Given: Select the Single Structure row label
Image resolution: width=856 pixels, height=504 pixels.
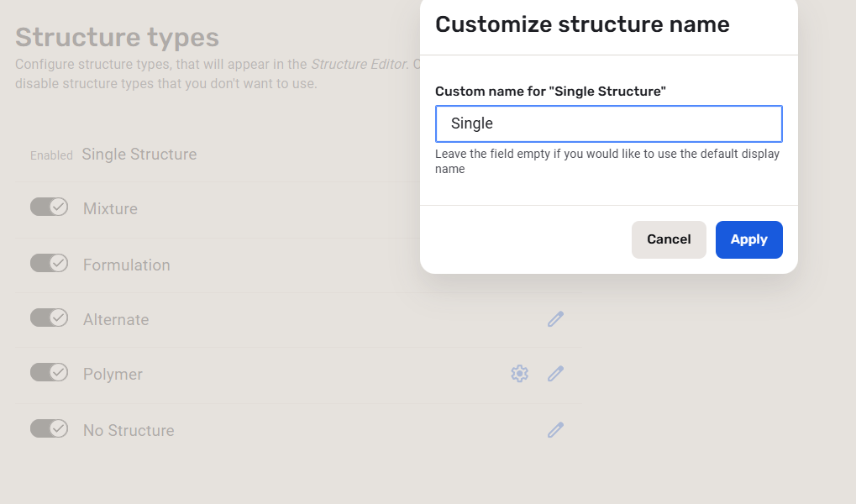Looking at the screenshot, I should pyautogui.click(x=139, y=155).
